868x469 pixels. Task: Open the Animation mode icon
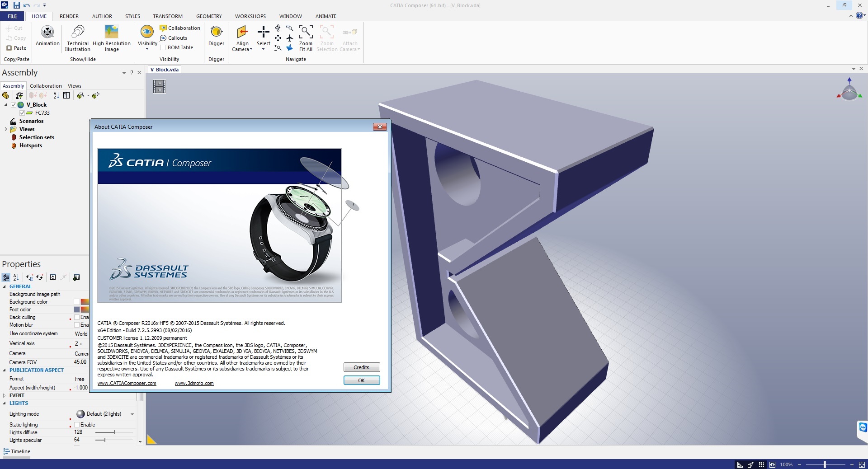coord(47,32)
